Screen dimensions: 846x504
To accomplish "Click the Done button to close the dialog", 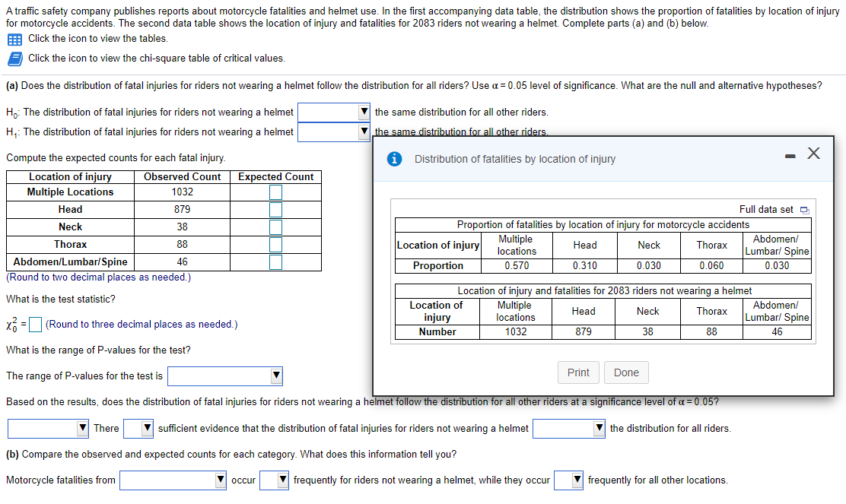I will pos(626,372).
